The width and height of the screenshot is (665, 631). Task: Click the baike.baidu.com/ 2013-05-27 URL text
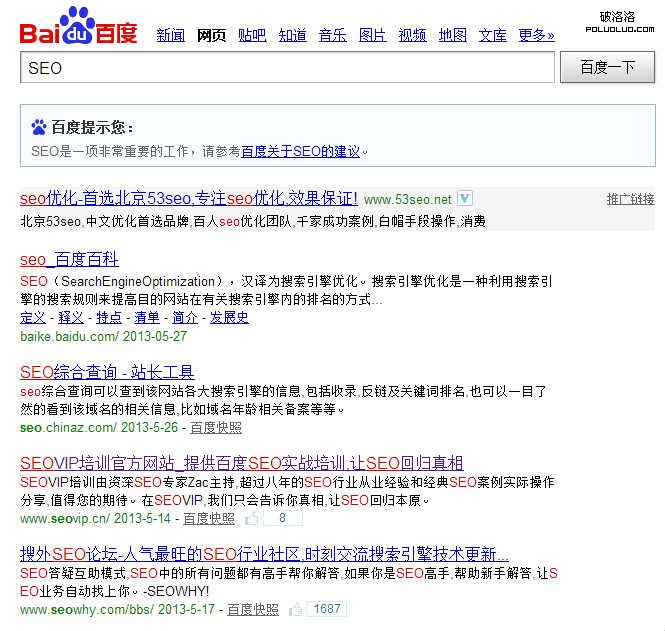pos(103,336)
